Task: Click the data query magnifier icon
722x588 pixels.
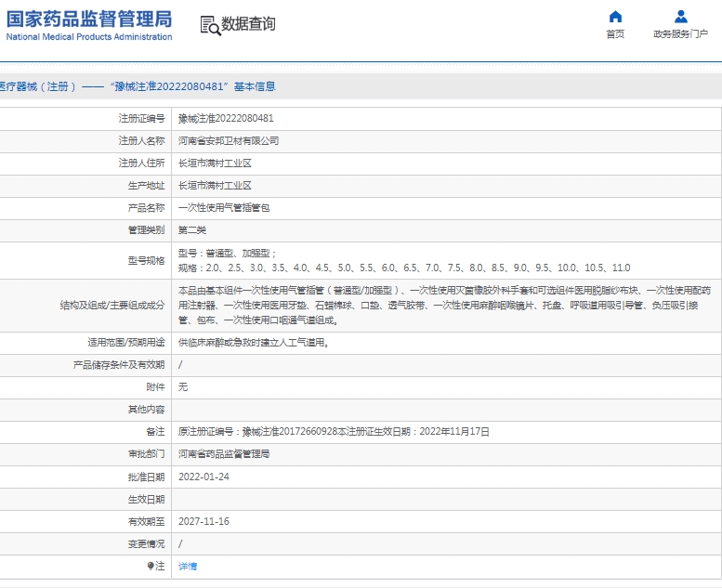Action: (x=210, y=25)
